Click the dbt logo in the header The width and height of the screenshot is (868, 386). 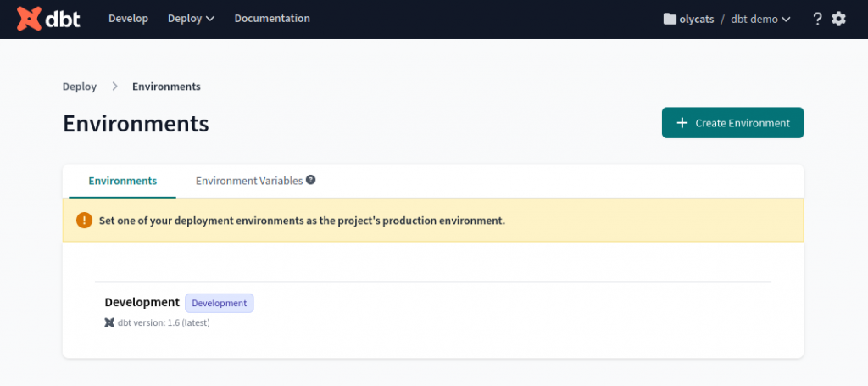(x=49, y=18)
